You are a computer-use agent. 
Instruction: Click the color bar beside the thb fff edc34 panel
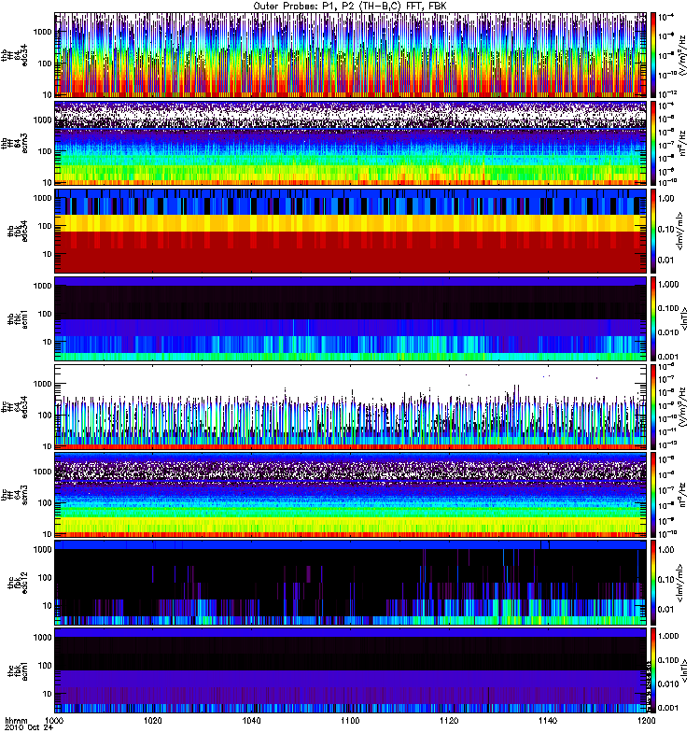(653, 55)
